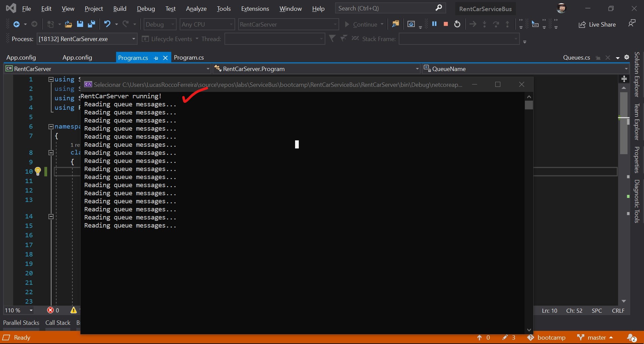644x344 pixels.
Task: Open the QueueName member navigation dropdown
Action: click(526, 69)
